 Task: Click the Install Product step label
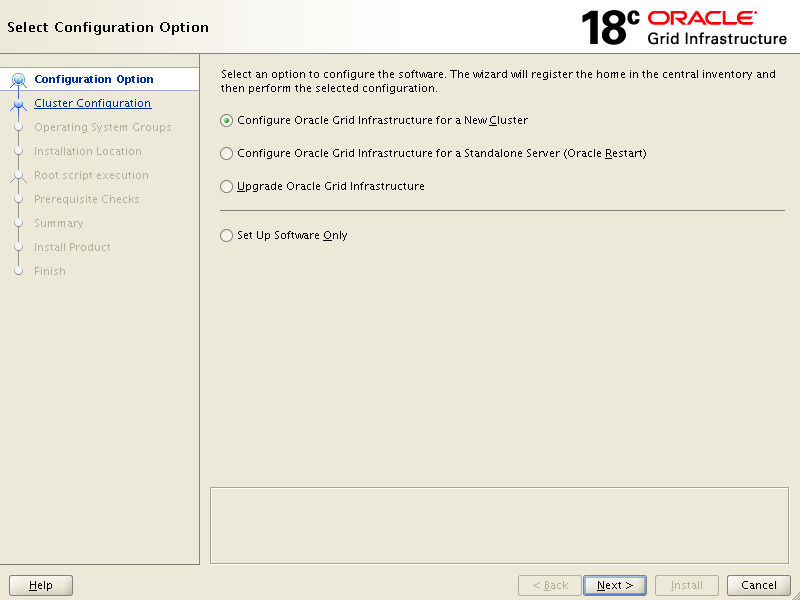pos(72,247)
